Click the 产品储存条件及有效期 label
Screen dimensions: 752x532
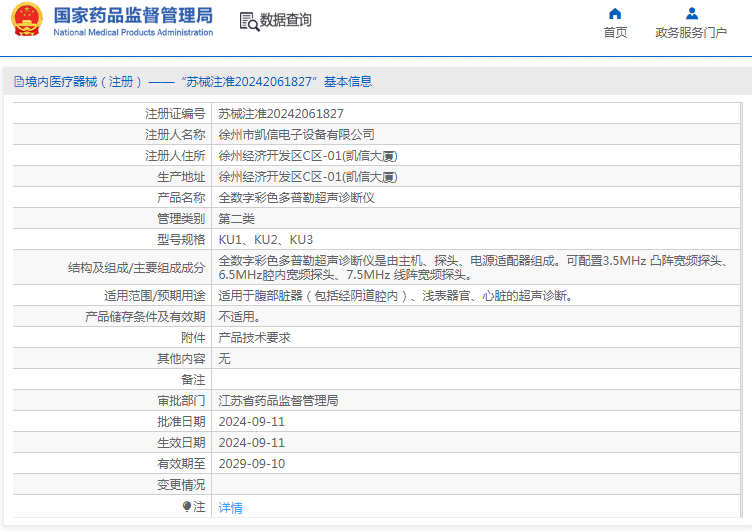click(145, 317)
